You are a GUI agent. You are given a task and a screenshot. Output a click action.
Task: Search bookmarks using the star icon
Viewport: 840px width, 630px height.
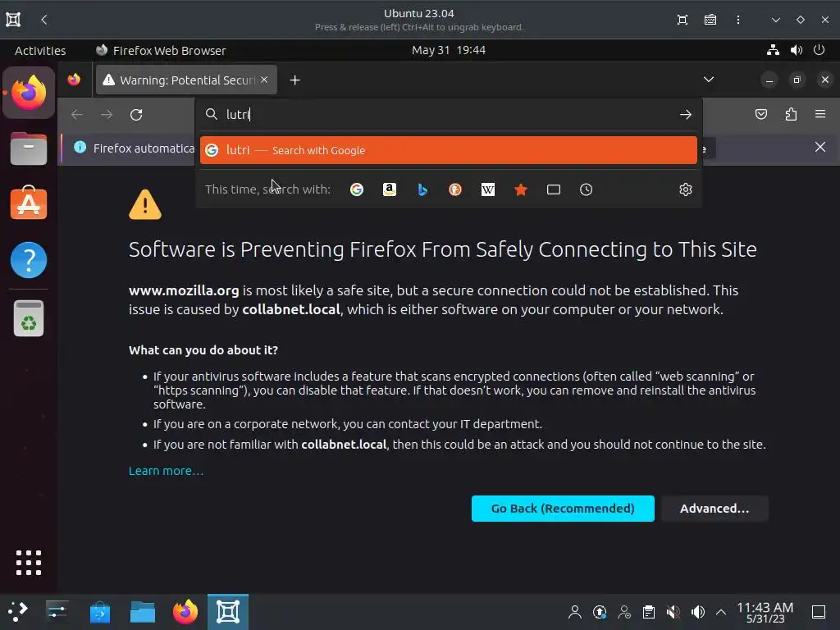coord(521,189)
